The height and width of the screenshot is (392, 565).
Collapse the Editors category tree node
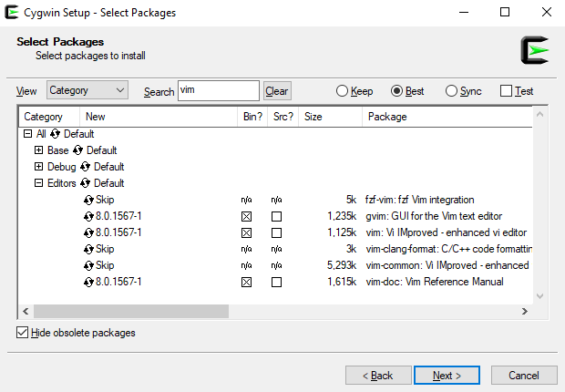tap(38, 183)
